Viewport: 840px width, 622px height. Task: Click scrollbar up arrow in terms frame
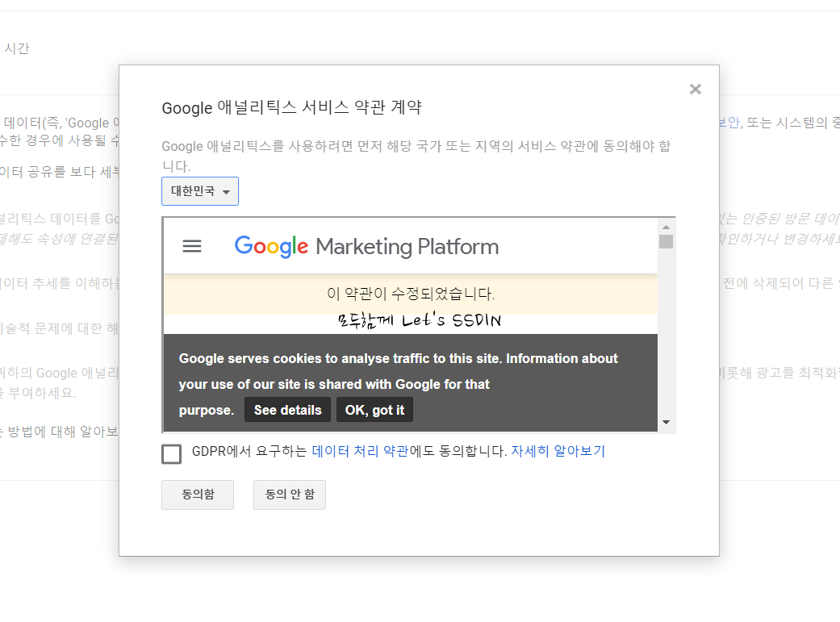pos(666,228)
